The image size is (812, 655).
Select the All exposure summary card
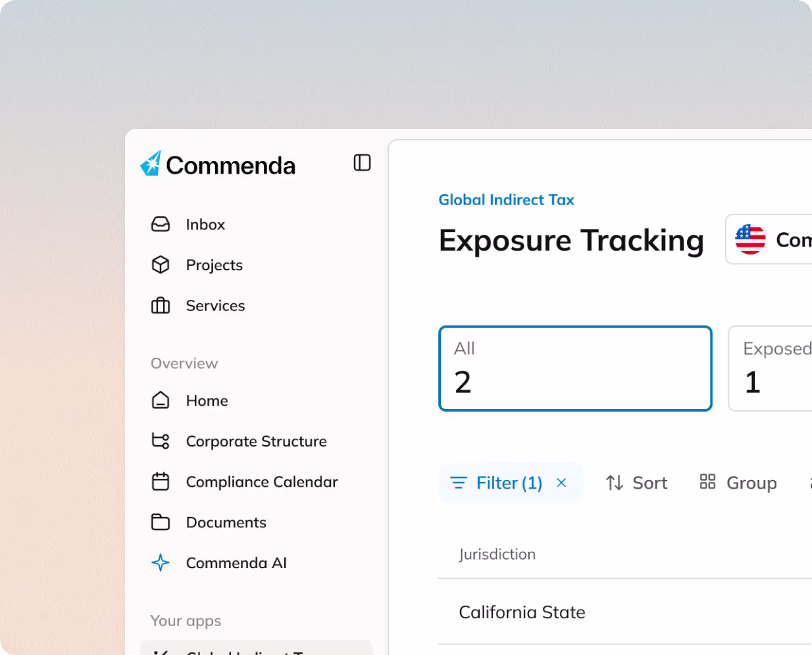(x=575, y=368)
